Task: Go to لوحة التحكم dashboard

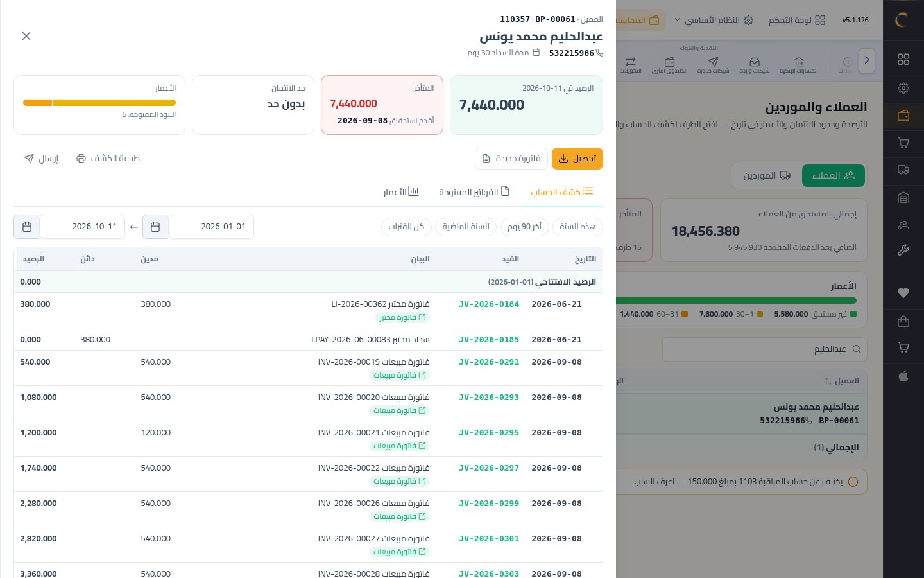Action: (798, 21)
